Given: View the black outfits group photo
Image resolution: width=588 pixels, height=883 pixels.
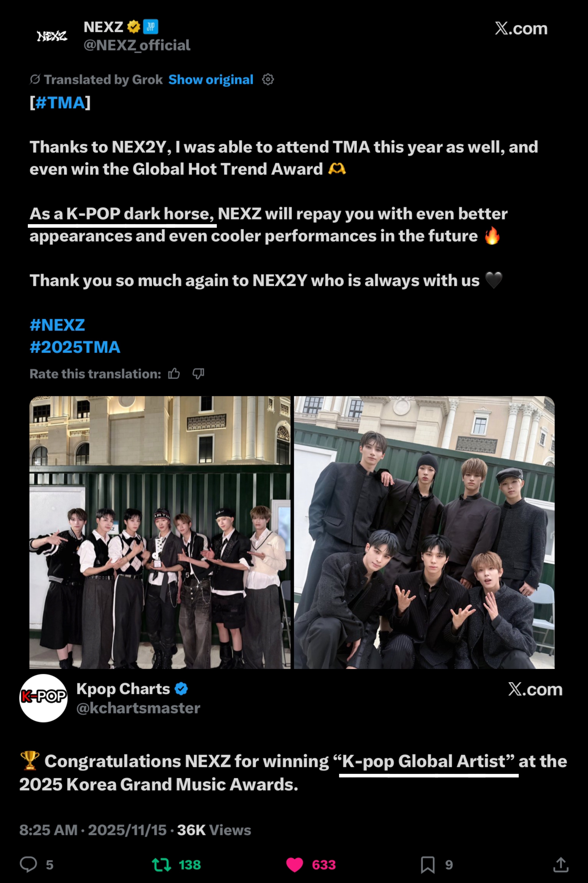Looking at the screenshot, I should coord(424,532).
